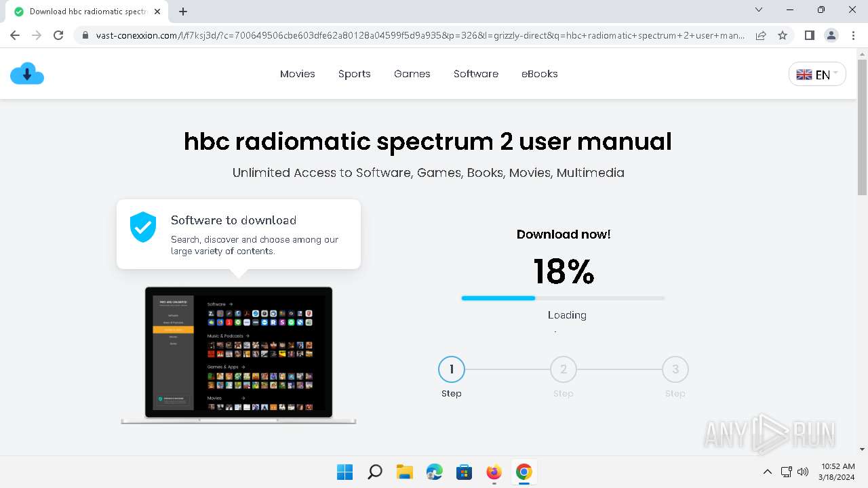
Task: Go back in browser history
Action: tap(15, 35)
